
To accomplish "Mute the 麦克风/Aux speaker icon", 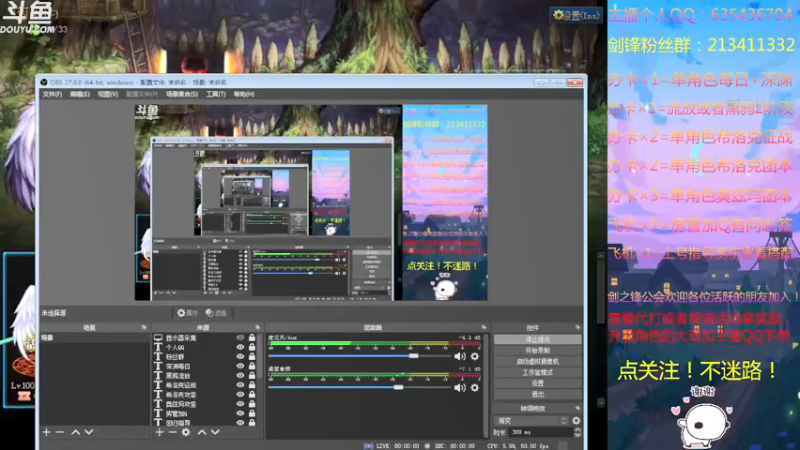I will click(x=460, y=357).
